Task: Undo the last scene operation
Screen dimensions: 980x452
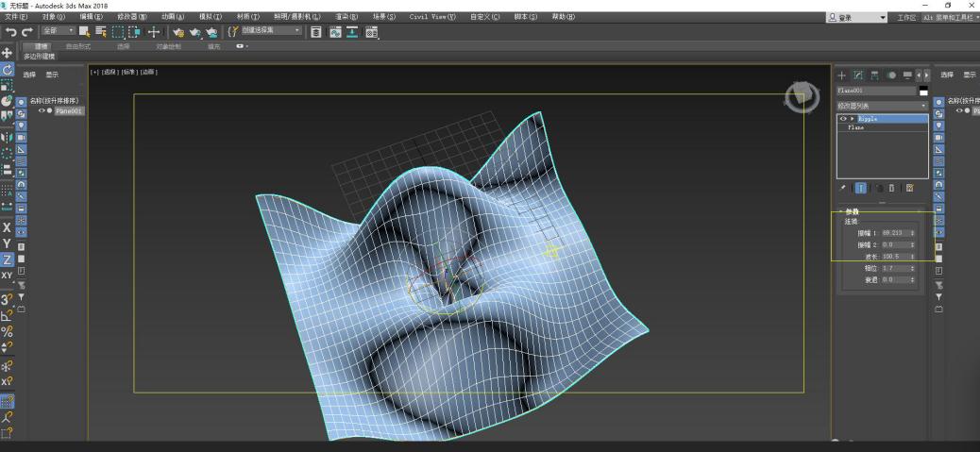Action: [10, 32]
